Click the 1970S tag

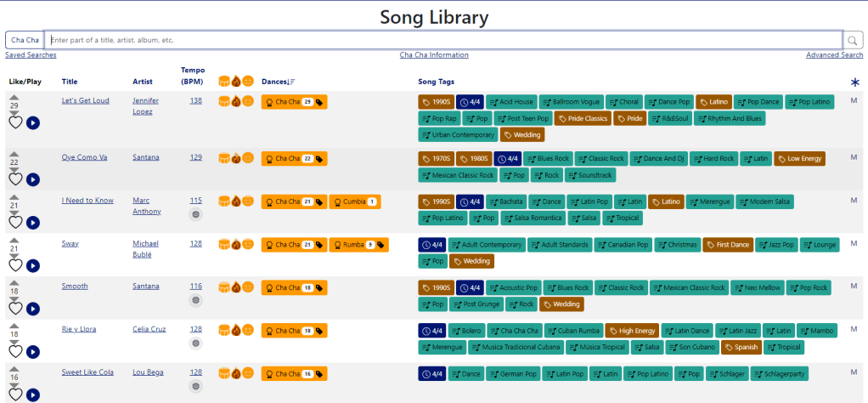pos(436,158)
